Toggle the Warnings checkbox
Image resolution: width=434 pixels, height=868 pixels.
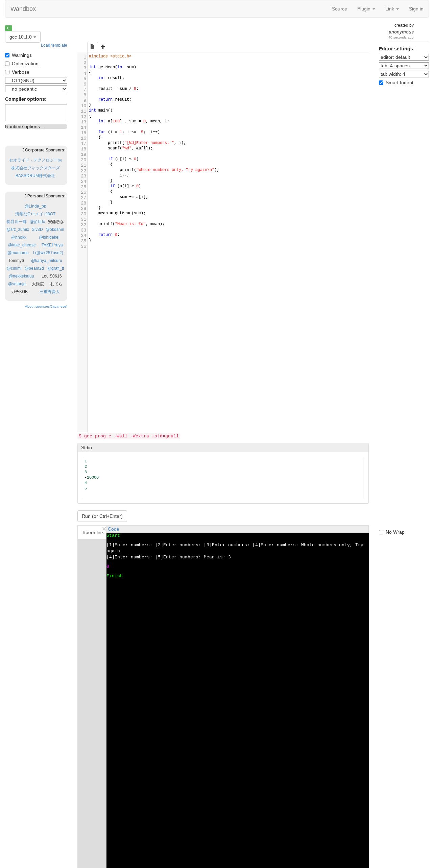click(7, 55)
